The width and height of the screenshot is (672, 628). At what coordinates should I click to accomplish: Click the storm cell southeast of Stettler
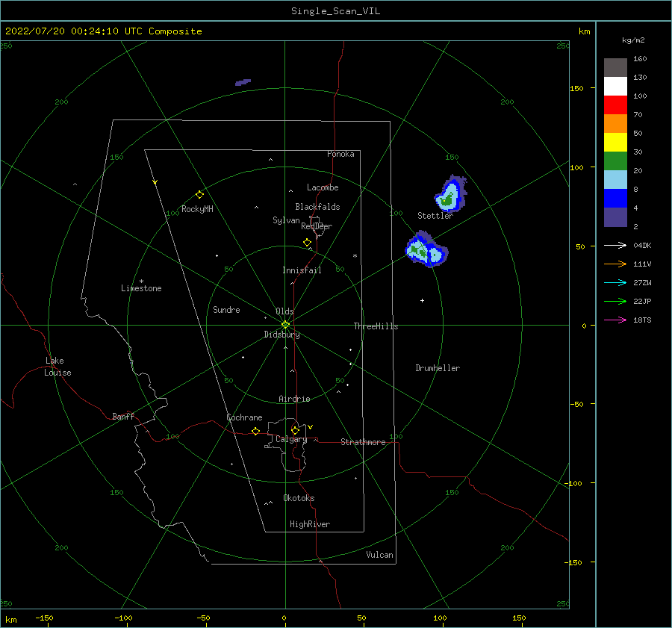pos(426,250)
